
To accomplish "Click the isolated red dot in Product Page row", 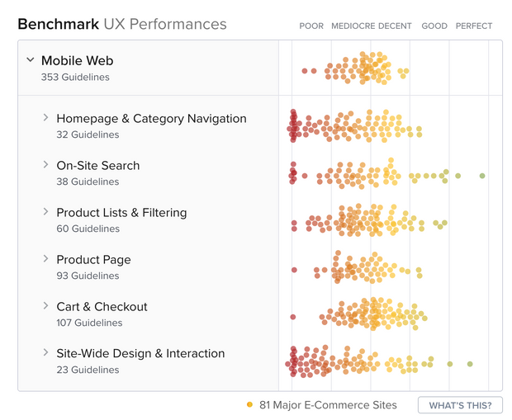I will (x=294, y=270).
